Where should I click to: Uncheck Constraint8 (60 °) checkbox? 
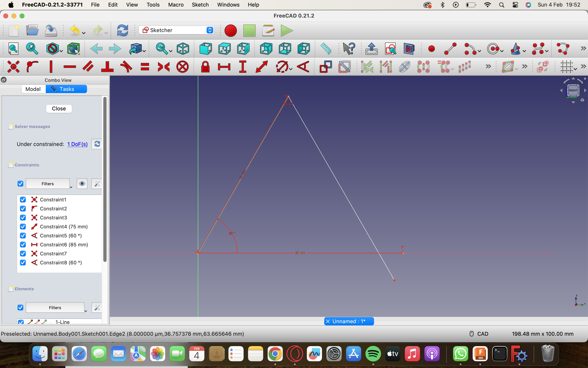(x=23, y=263)
